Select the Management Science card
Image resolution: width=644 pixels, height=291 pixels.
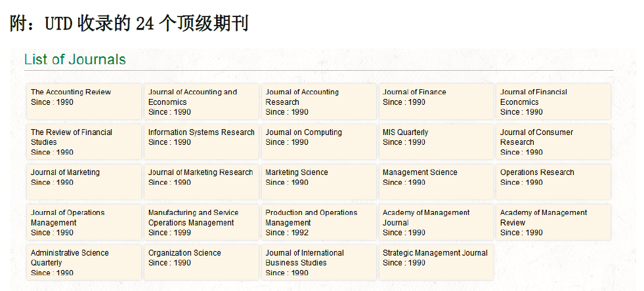click(436, 182)
